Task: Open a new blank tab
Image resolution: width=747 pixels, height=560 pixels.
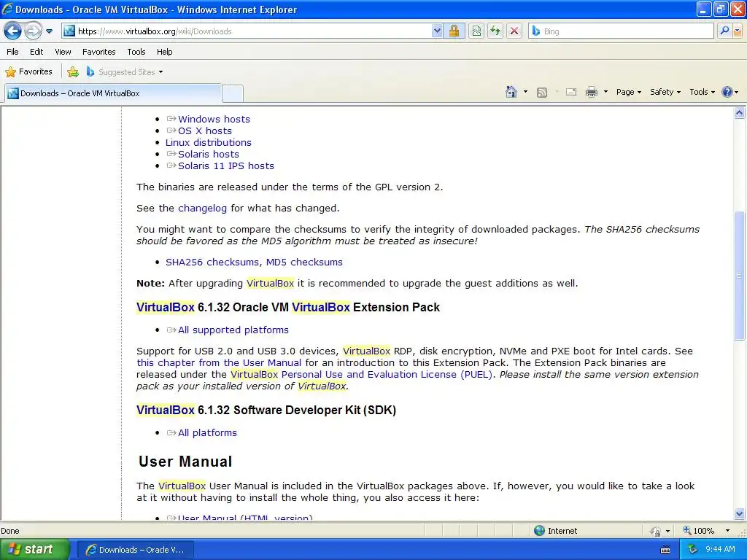Action: pyautogui.click(x=233, y=94)
